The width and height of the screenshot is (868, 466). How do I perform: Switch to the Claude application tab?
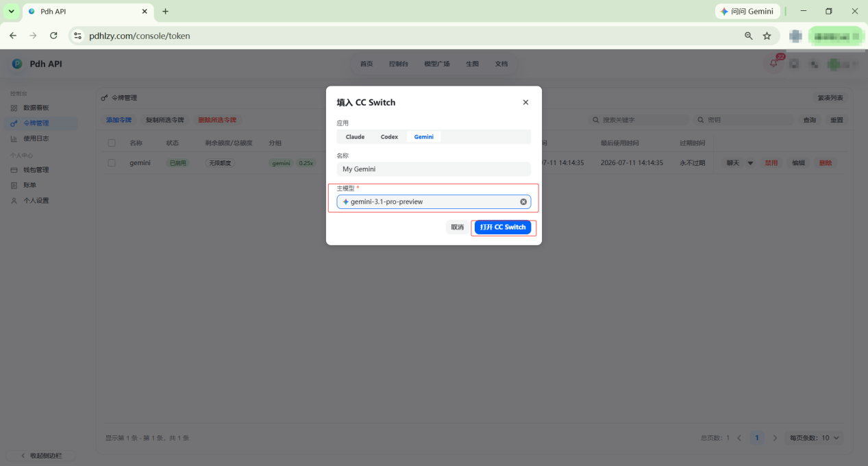(355, 137)
